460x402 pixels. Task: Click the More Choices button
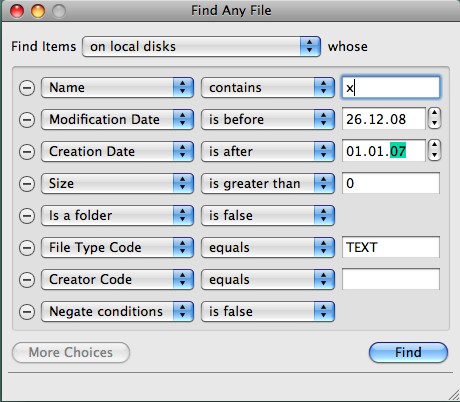click(x=71, y=352)
